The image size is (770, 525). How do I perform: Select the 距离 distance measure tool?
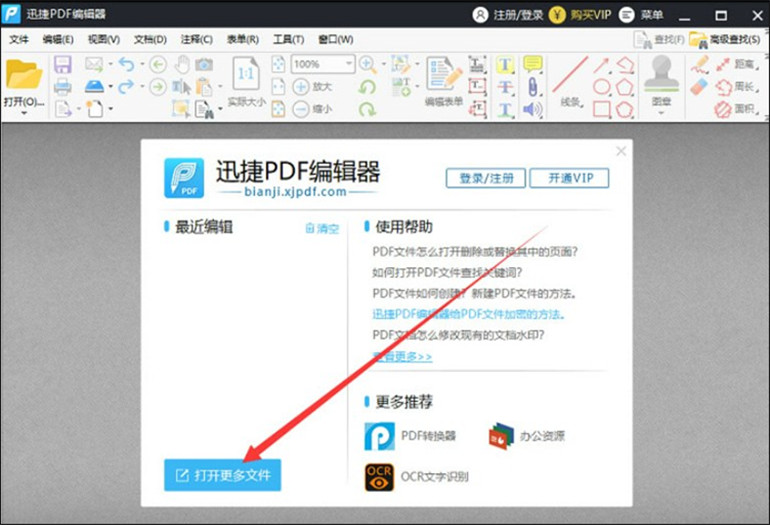(x=737, y=64)
